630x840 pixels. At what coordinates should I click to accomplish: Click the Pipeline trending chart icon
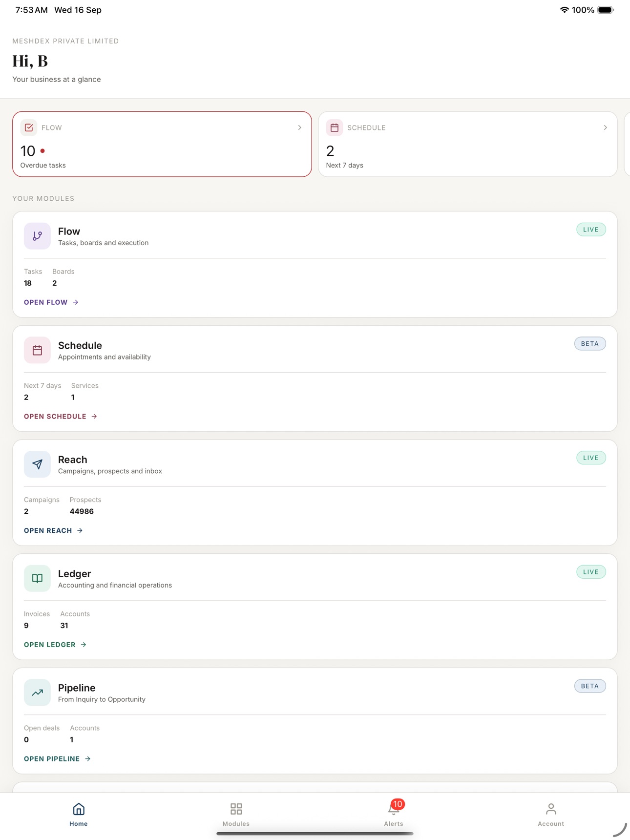coord(37,693)
